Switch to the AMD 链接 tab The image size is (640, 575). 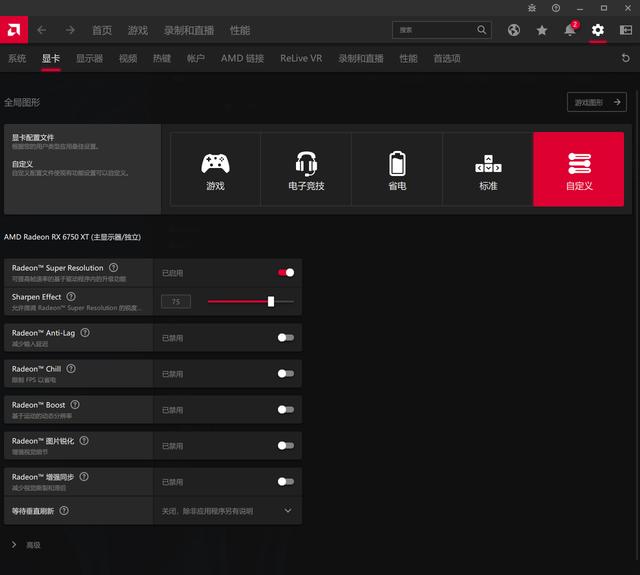[x=242, y=58]
